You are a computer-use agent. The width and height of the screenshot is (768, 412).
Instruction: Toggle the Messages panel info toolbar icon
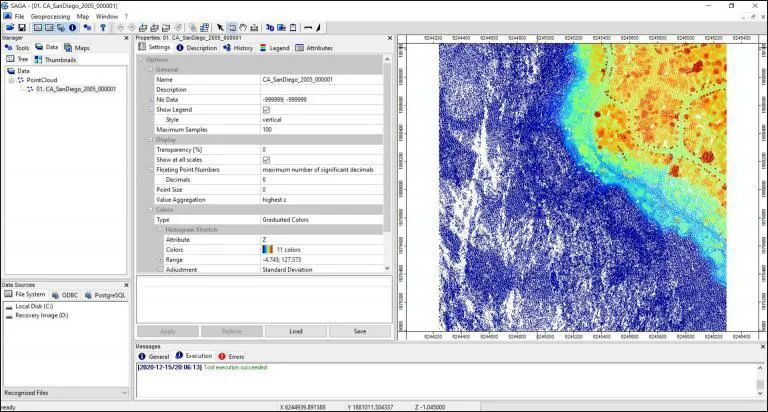(x=72, y=28)
